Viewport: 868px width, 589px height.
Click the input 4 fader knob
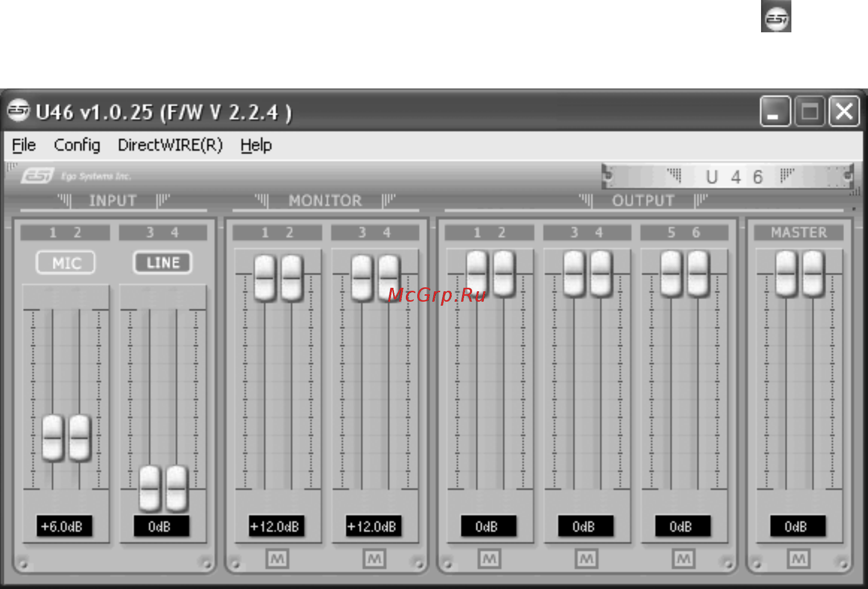click(177, 490)
